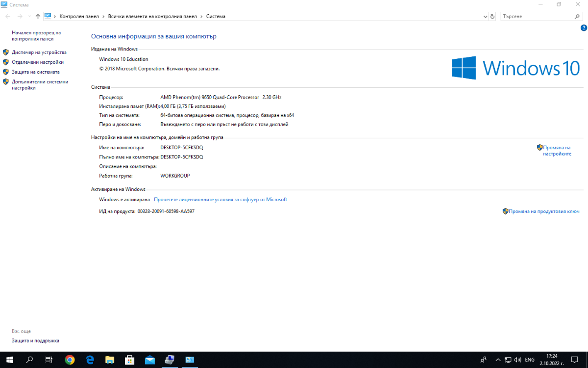Viewport: 588px width, 368px height.
Task: Open the Mail app from the taskbar
Action: pos(150,360)
